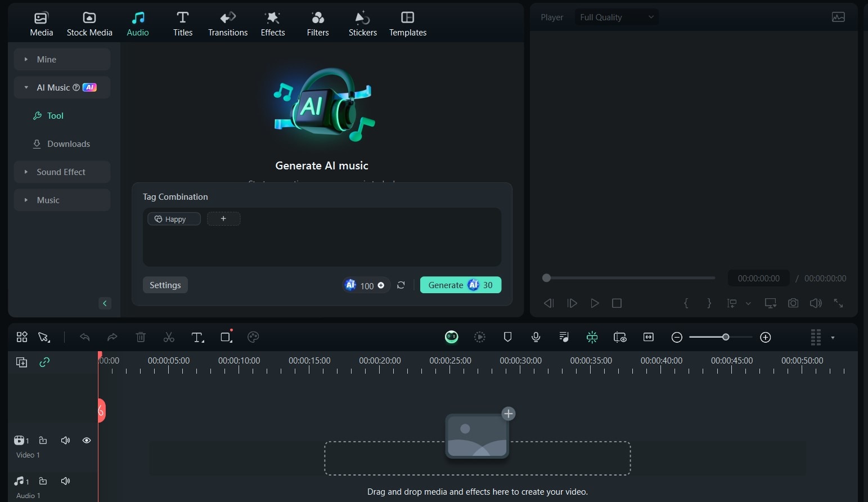Open the Effects tab
The image size is (868, 502).
click(x=273, y=24)
